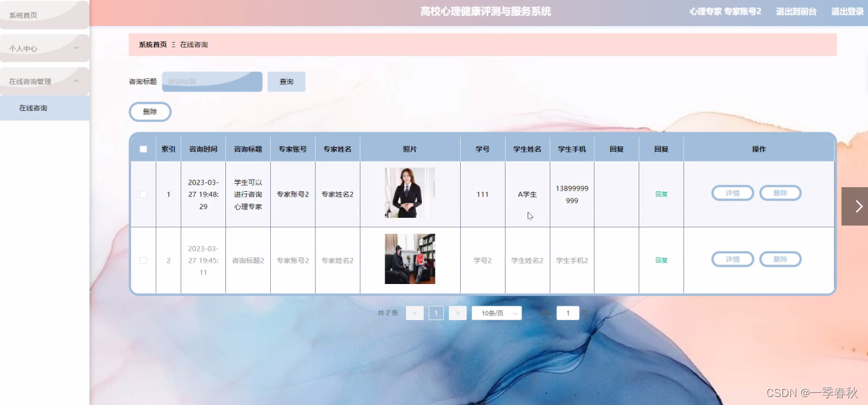Click the 照片 column header
Screen dimensions: 868x405
pyautogui.click(x=410, y=149)
